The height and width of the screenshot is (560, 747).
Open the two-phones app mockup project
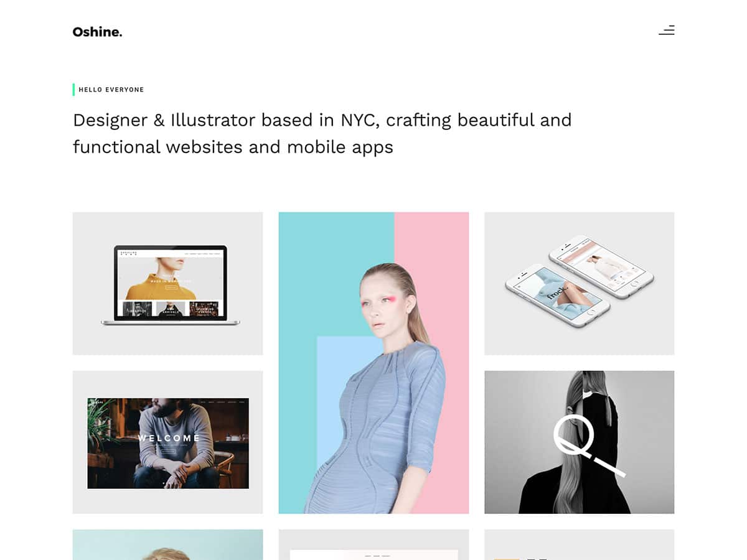tap(579, 283)
